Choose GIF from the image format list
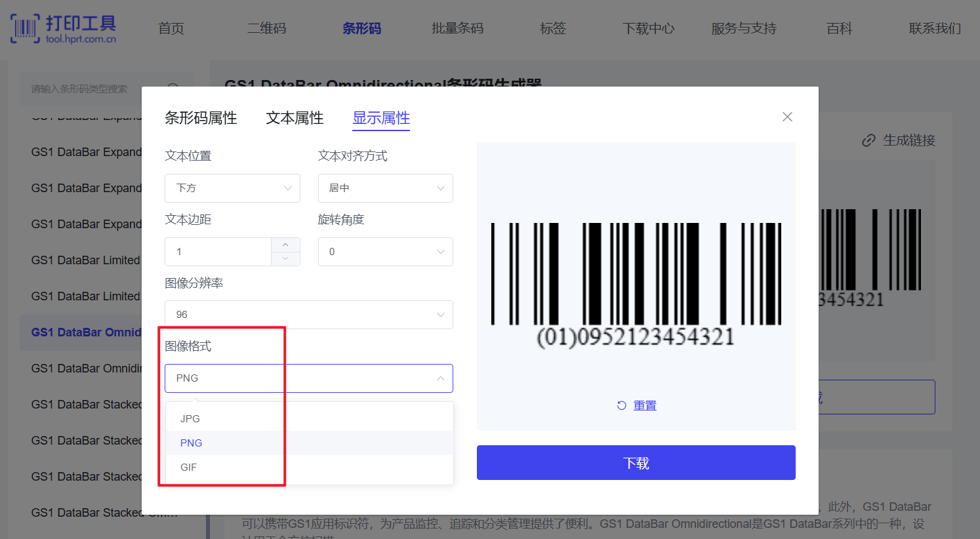 click(x=309, y=467)
